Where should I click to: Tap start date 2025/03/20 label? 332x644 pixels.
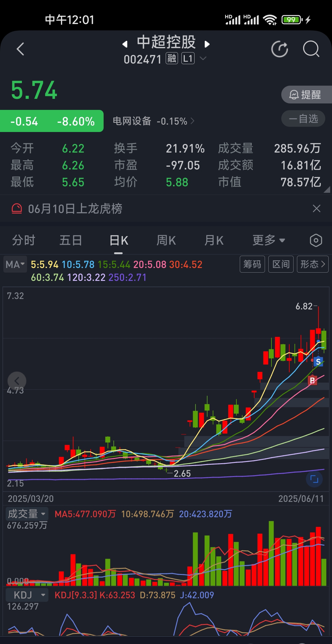tap(31, 499)
